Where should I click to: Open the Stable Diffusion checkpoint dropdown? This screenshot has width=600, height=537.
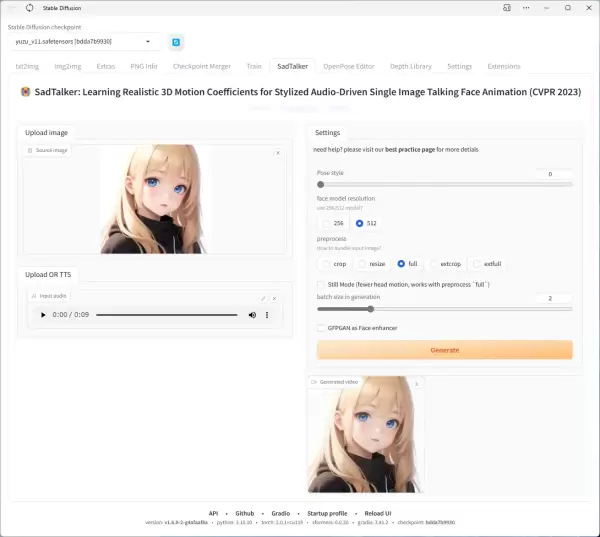84,42
